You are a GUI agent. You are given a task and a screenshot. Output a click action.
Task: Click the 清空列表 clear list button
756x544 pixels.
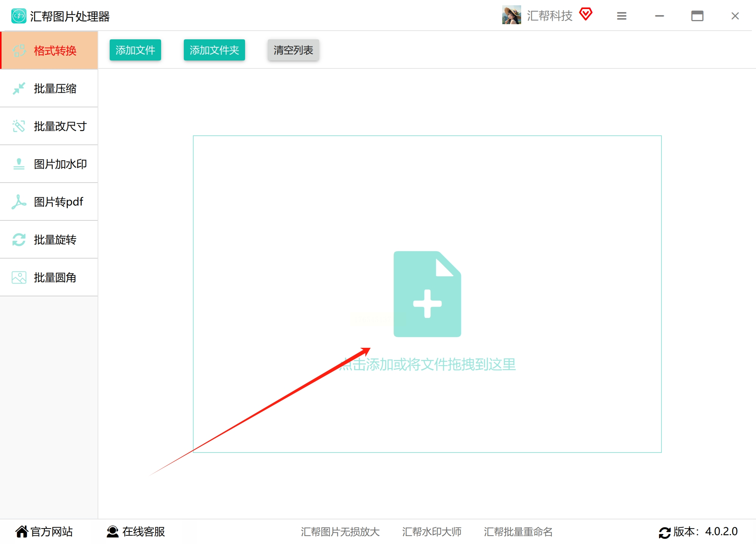click(x=293, y=50)
